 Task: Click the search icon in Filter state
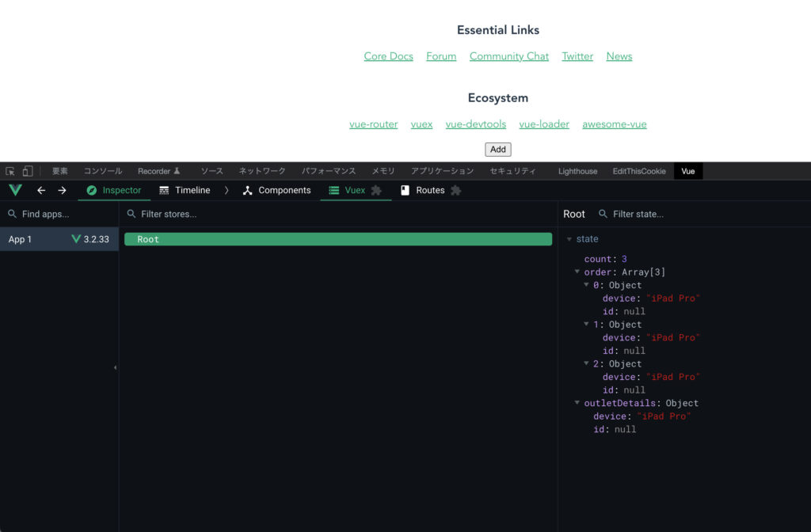click(x=603, y=214)
